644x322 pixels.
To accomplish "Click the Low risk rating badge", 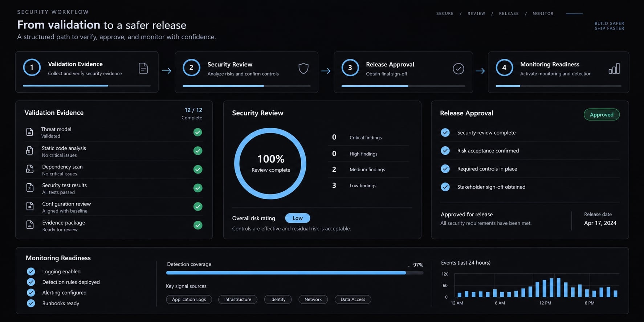I will [x=298, y=218].
